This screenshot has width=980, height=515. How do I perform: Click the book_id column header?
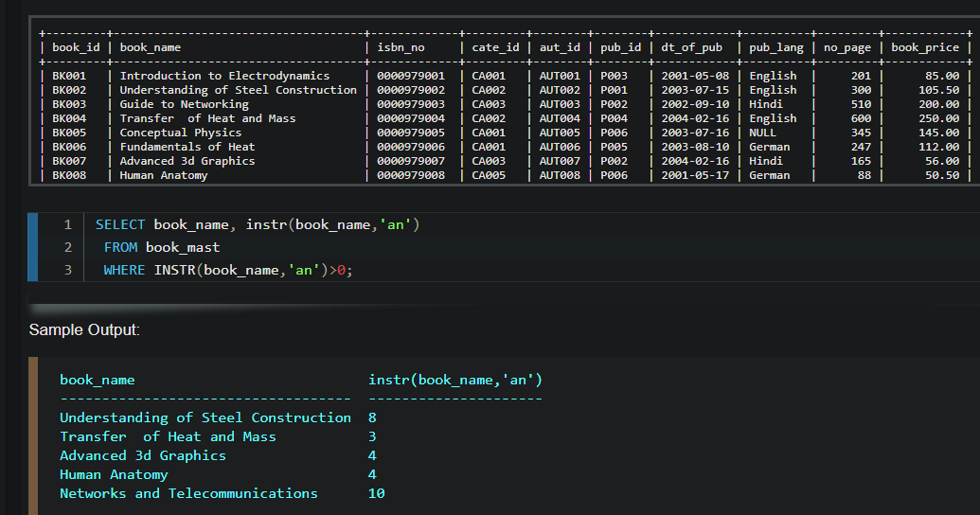coord(76,47)
